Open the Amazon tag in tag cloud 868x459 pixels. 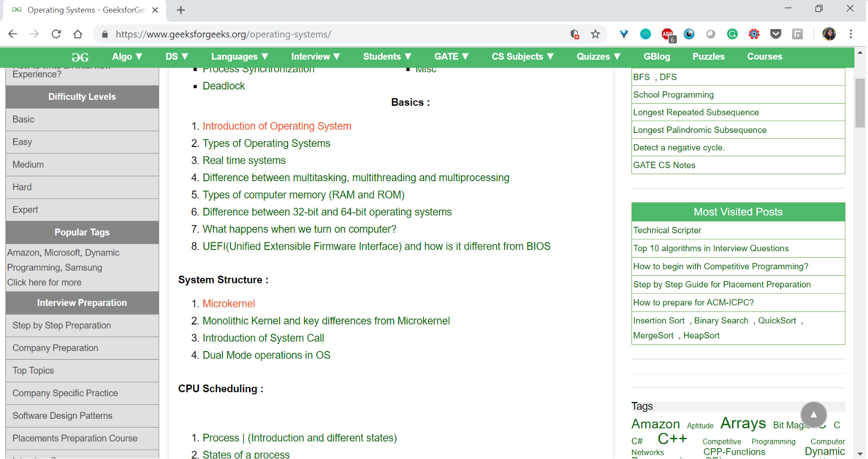click(655, 424)
